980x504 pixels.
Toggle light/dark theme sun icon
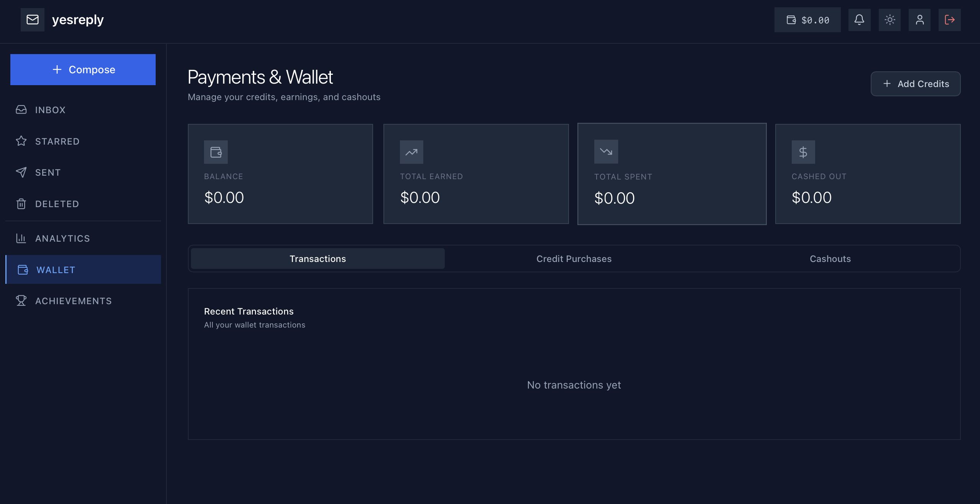[x=890, y=20]
